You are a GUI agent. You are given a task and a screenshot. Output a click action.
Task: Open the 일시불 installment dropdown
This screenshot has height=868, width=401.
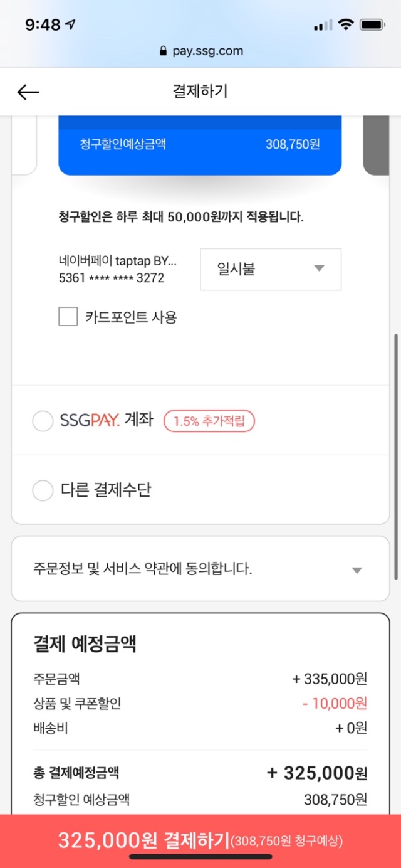(x=271, y=269)
